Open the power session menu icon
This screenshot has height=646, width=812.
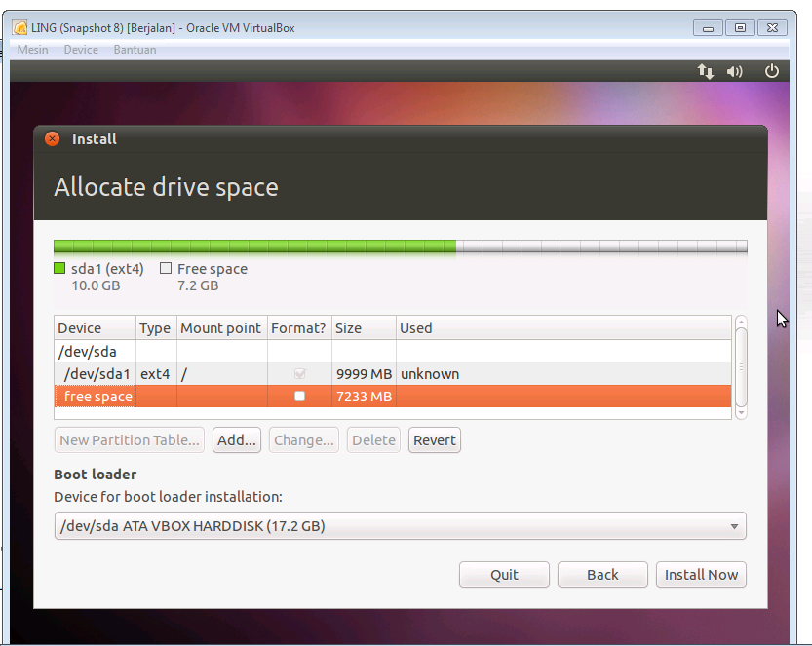(772, 71)
